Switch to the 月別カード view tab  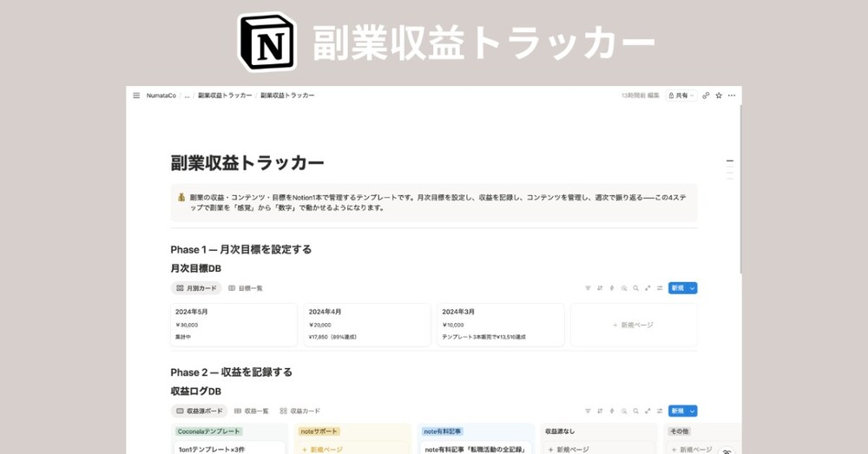pos(196,288)
